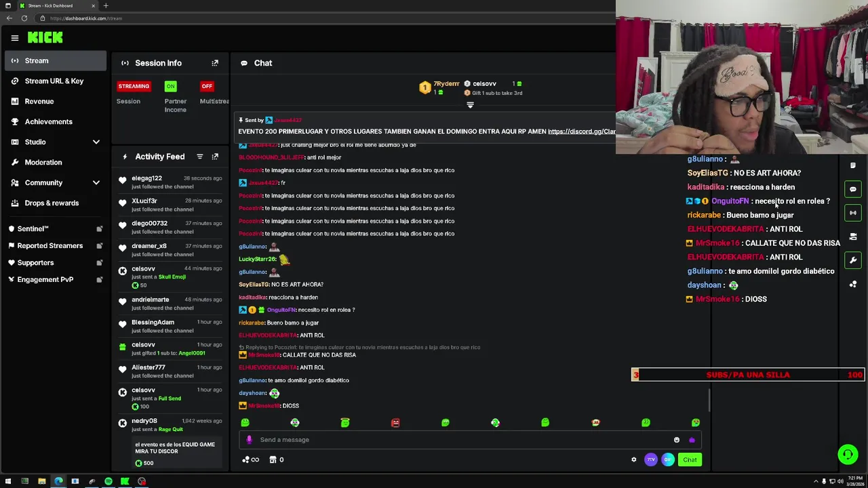Pop out the Session Info panel
The width and height of the screenshot is (868, 488).
click(x=215, y=63)
